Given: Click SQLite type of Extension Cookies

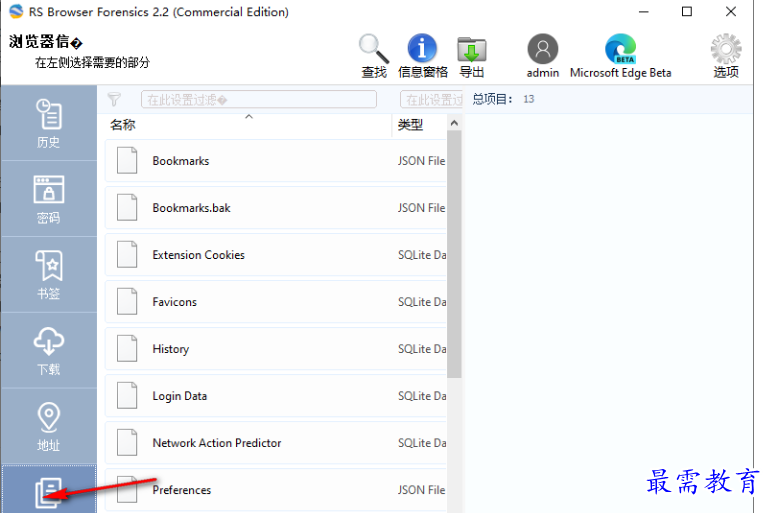Looking at the screenshot, I should [x=422, y=255].
